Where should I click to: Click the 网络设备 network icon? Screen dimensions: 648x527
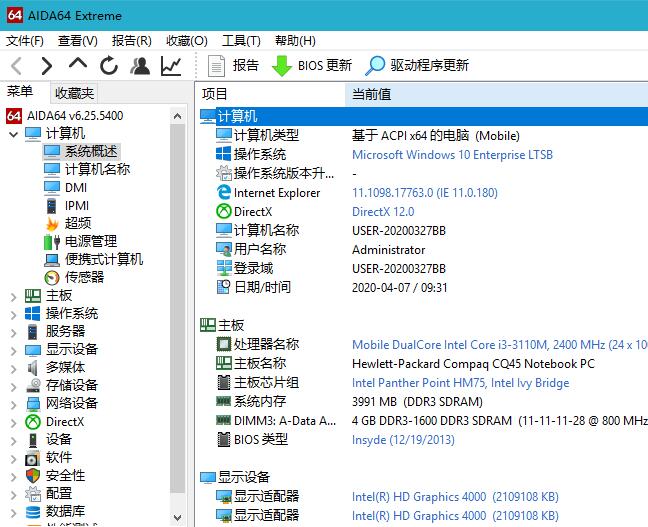[33, 403]
